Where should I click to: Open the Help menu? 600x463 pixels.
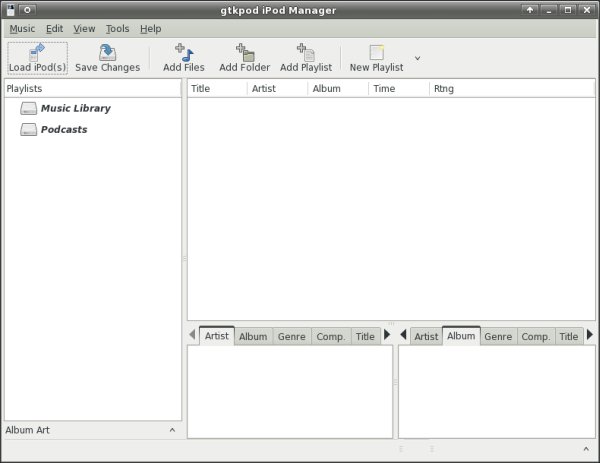(x=150, y=29)
